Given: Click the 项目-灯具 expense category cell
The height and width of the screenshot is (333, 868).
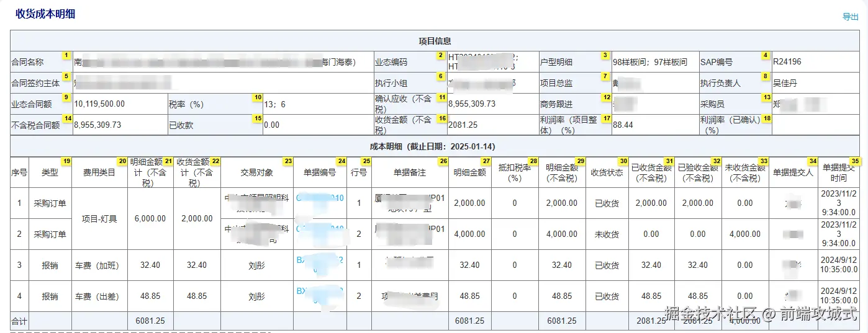Looking at the screenshot, I should [x=99, y=218].
